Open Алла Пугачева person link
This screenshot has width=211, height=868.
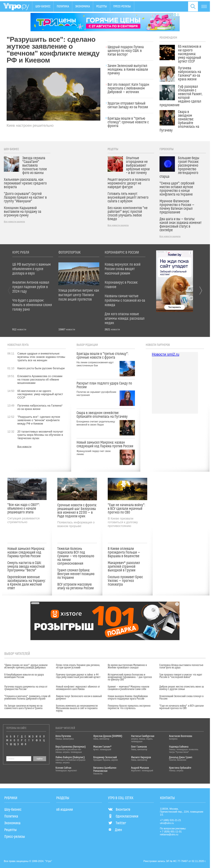(63, 736)
